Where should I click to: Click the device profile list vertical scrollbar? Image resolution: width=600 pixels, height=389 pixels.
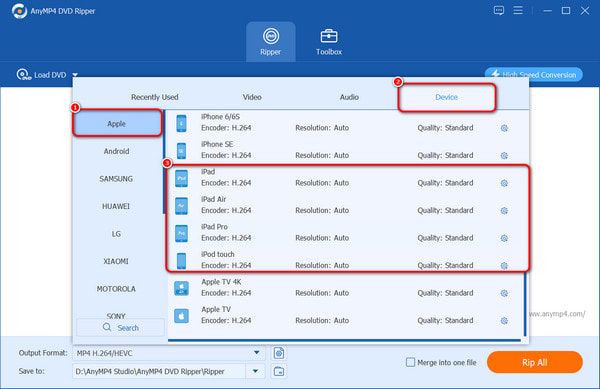[x=525, y=304]
